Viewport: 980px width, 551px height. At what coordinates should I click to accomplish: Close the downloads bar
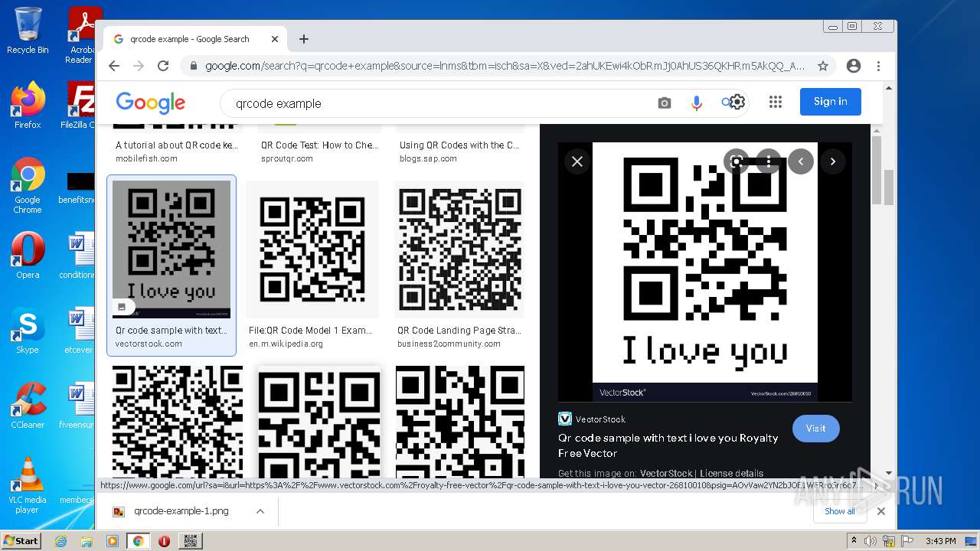pyautogui.click(x=881, y=511)
